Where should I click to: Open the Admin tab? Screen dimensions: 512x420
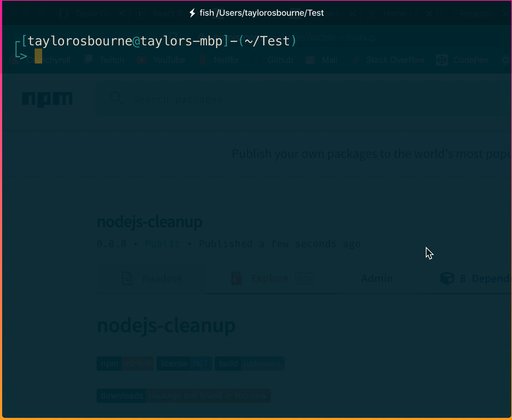tap(377, 279)
